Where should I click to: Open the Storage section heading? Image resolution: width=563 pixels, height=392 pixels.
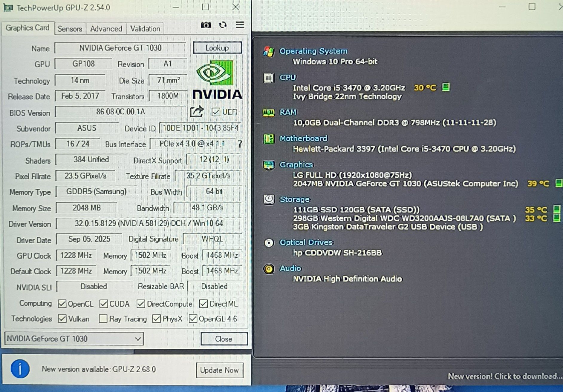[x=295, y=199]
